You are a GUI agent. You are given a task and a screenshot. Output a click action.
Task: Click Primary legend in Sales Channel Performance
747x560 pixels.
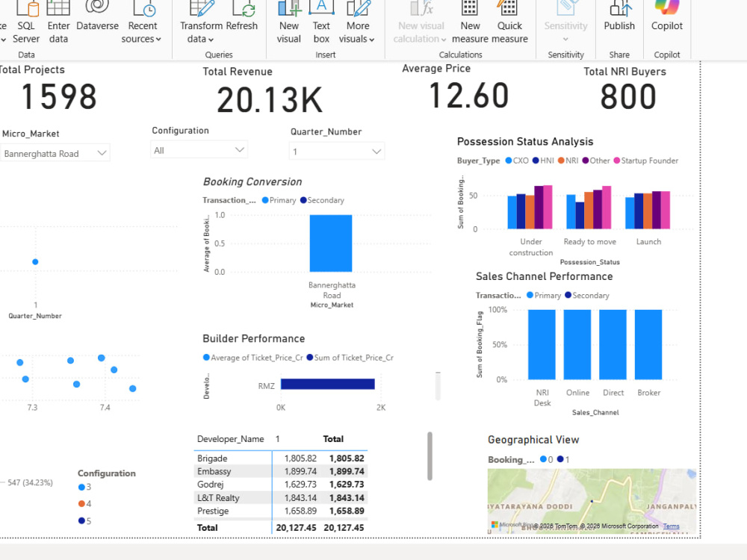click(x=544, y=295)
